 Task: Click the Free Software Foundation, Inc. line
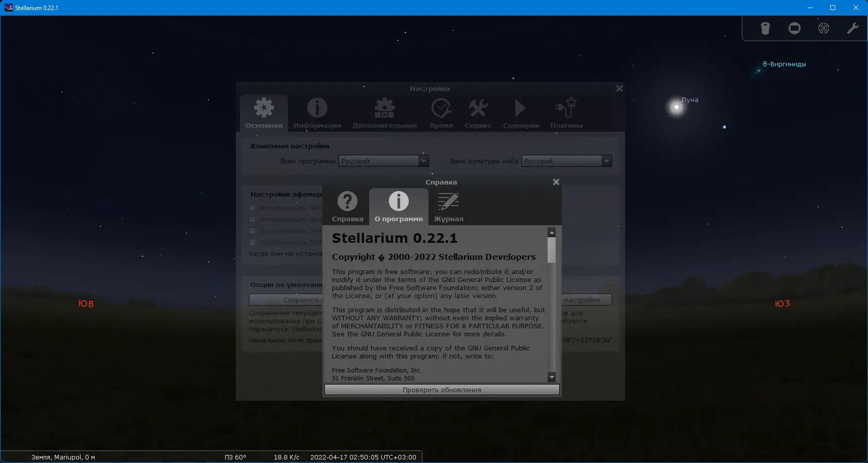click(x=377, y=370)
